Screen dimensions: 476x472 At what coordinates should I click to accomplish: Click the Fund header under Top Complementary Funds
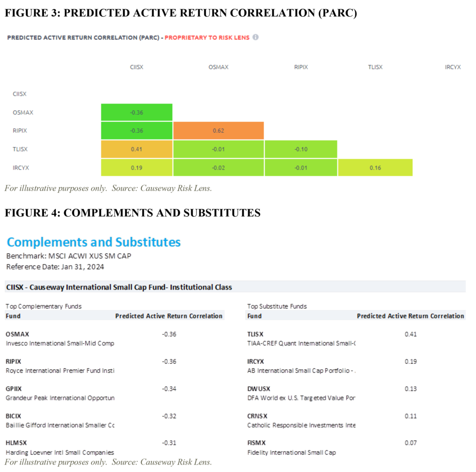pyautogui.click(x=13, y=316)
